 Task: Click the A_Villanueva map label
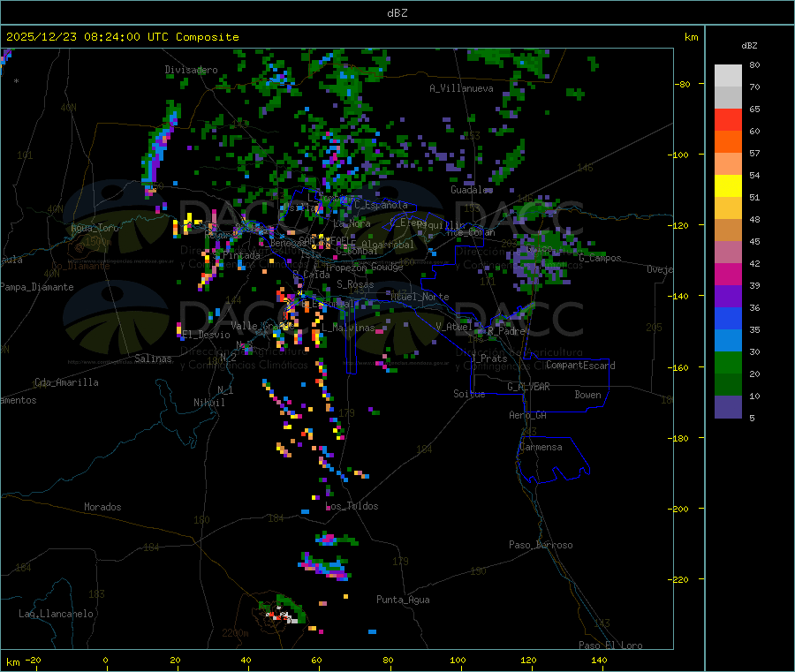pos(461,88)
